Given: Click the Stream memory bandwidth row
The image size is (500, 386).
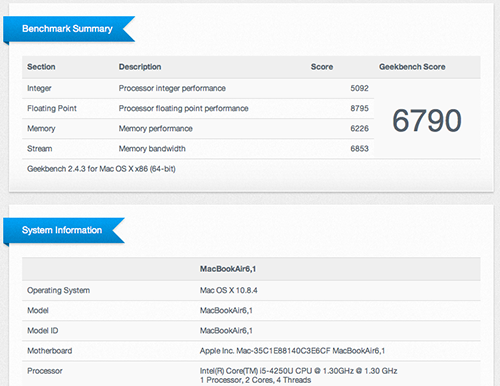Looking at the screenshot, I should point(198,149).
